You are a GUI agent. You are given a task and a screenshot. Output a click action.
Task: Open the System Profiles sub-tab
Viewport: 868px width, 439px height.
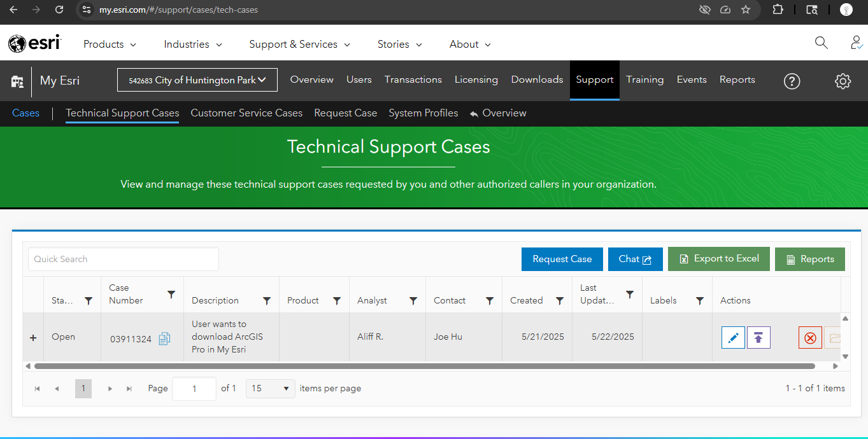[x=423, y=113]
